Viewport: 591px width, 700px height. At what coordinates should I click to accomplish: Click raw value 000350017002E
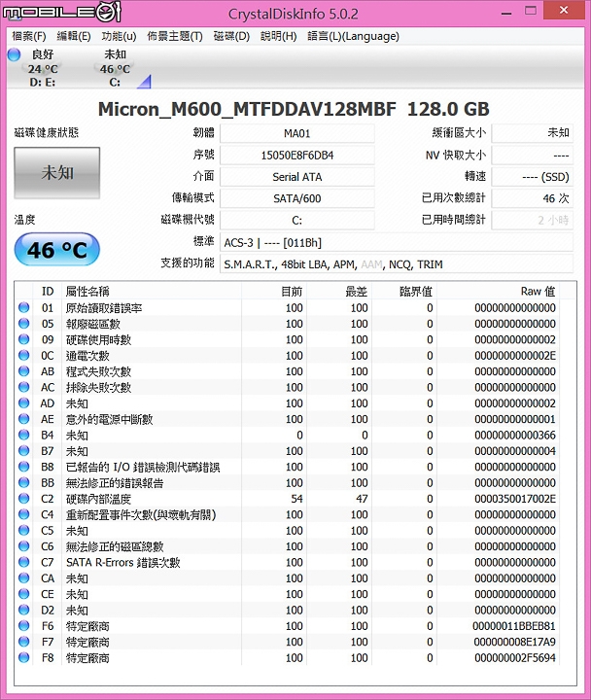click(x=515, y=499)
